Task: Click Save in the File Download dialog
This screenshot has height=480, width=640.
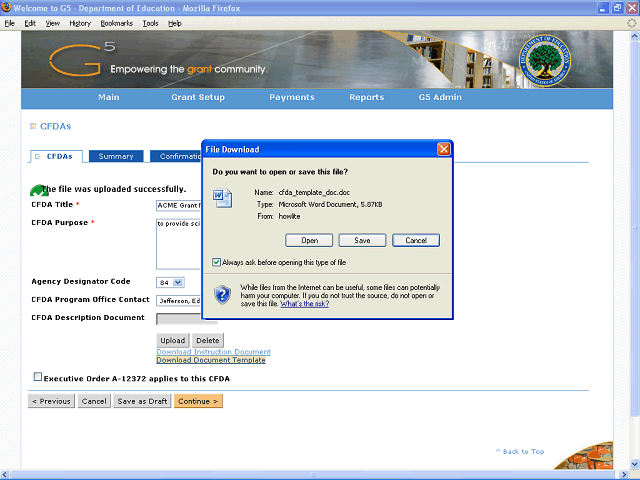Action: point(362,240)
